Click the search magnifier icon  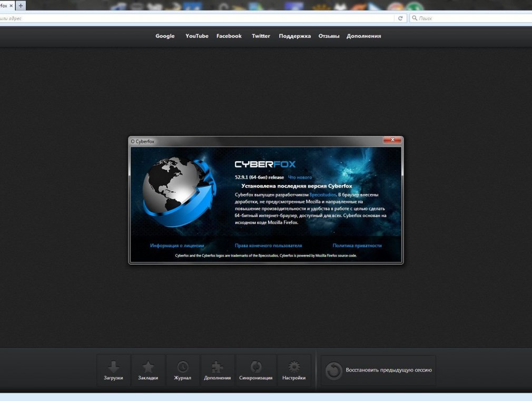(x=414, y=18)
